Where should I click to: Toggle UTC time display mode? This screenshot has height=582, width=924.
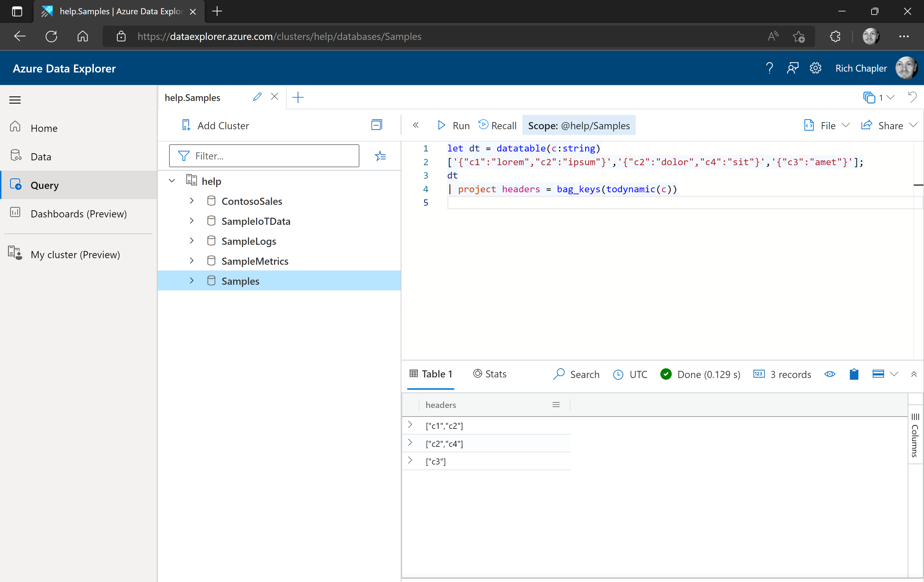click(630, 374)
